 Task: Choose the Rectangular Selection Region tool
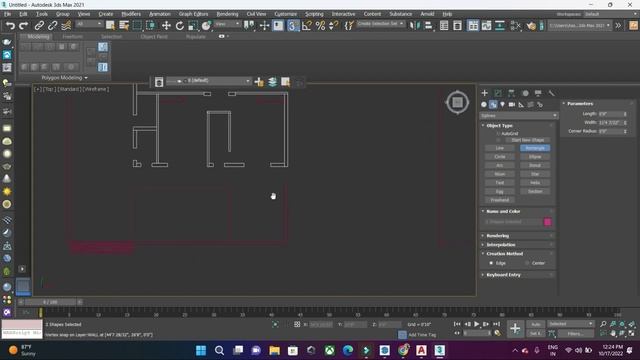[x=138, y=26]
